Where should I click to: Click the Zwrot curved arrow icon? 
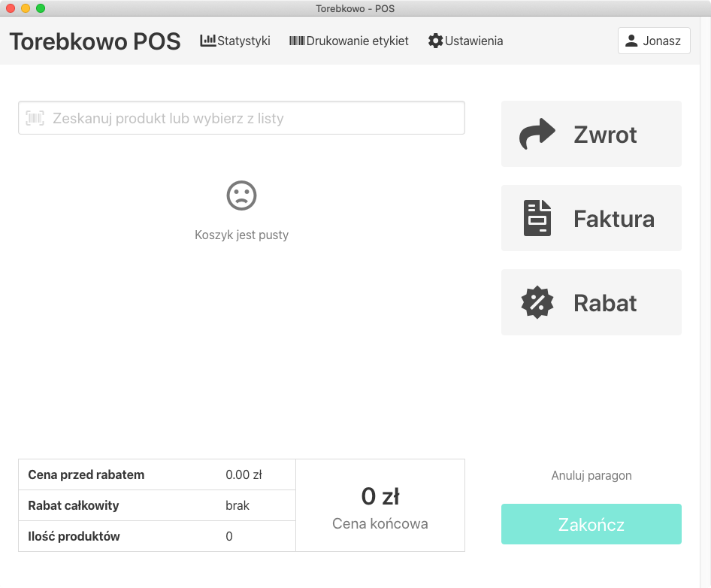click(537, 135)
